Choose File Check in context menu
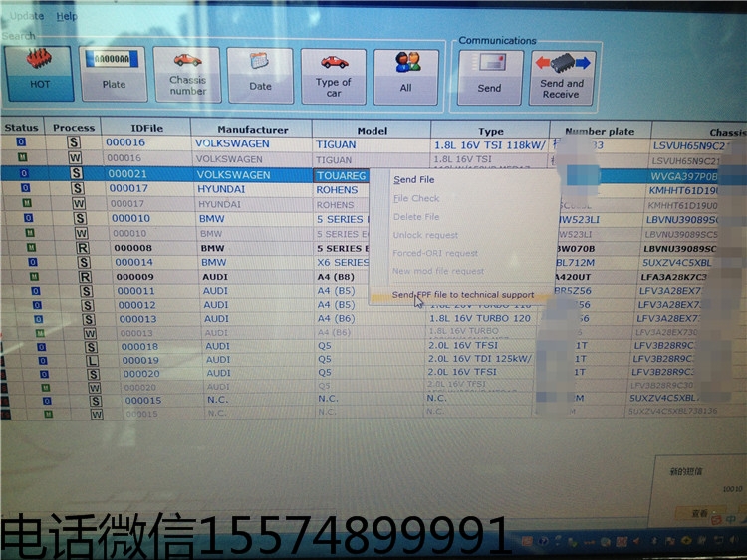Image resolution: width=747 pixels, height=560 pixels. tap(416, 198)
